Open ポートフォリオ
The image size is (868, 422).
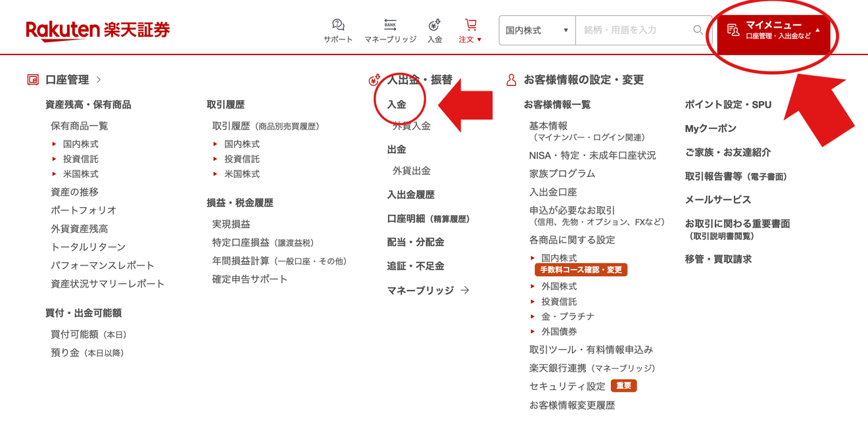pyautogui.click(x=84, y=210)
